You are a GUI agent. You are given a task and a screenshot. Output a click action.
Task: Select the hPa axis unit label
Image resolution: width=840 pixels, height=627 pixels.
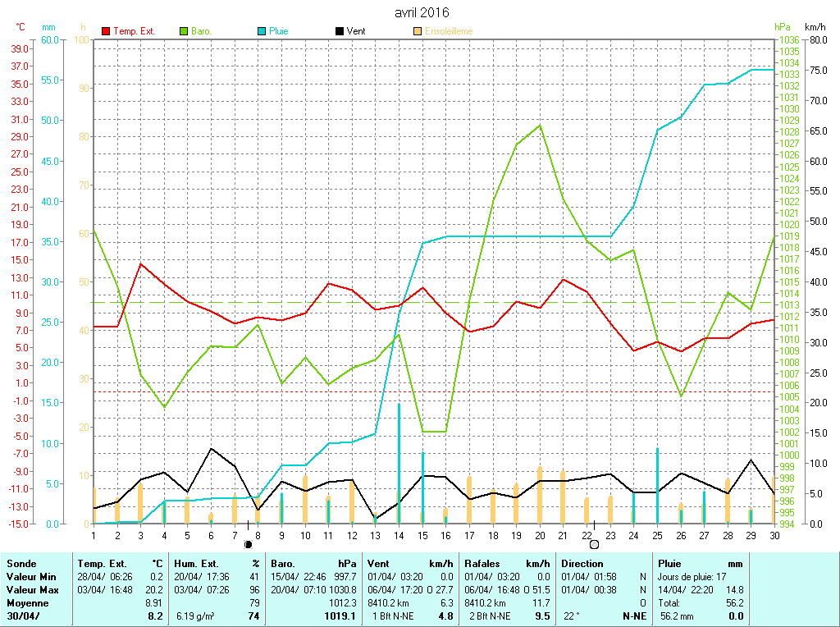(783, 27)
